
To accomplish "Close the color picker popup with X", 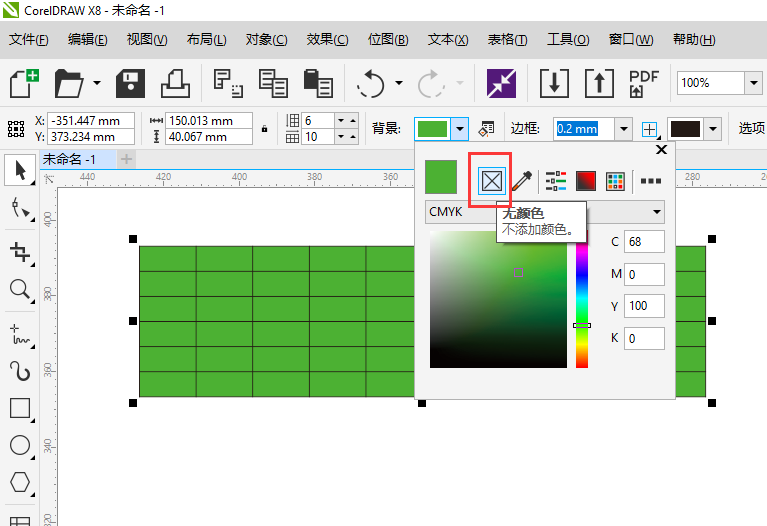I will point(661,150).
